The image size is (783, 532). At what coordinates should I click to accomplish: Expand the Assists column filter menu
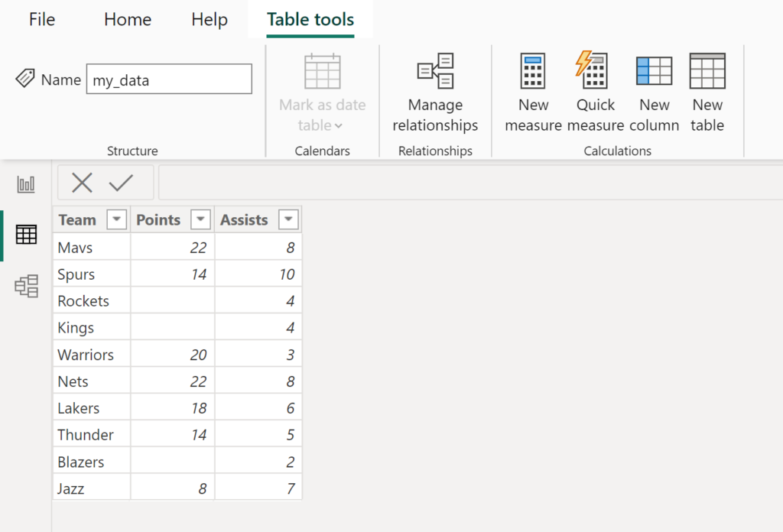tap(288, 219)
